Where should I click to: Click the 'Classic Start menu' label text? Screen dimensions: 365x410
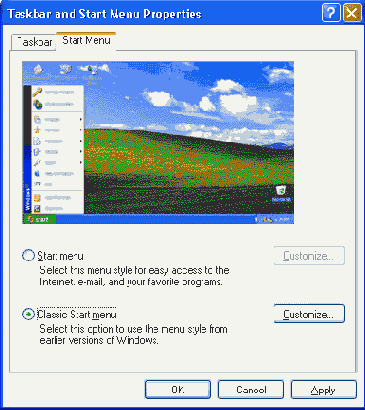click(77, 314)
